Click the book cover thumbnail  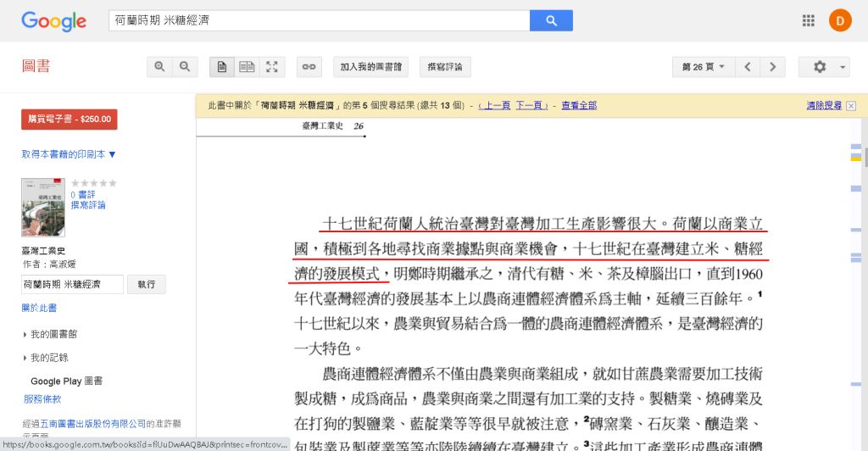click(43, 207)
